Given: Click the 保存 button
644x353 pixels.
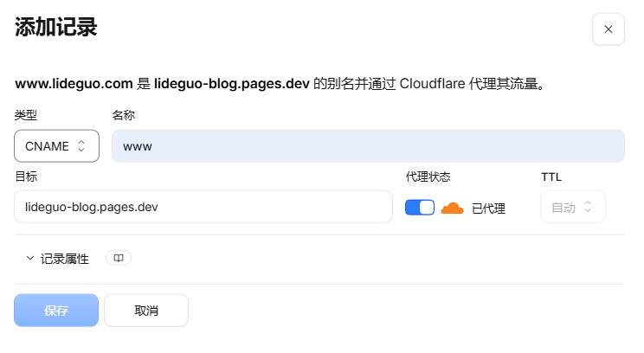Looking at the screenshot, I should pyautogui.click(x=56, y=311).
